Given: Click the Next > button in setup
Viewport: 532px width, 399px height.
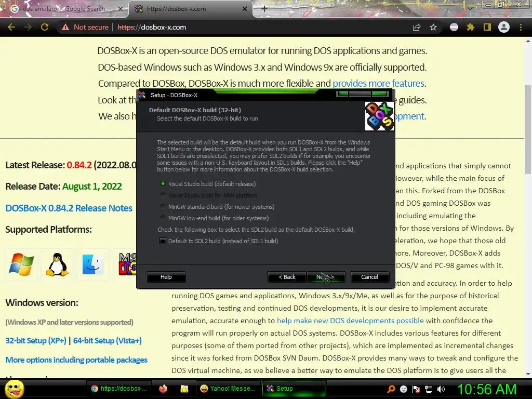Looking at the screenshot, I should pyautogui.click(x=326, y=277).
